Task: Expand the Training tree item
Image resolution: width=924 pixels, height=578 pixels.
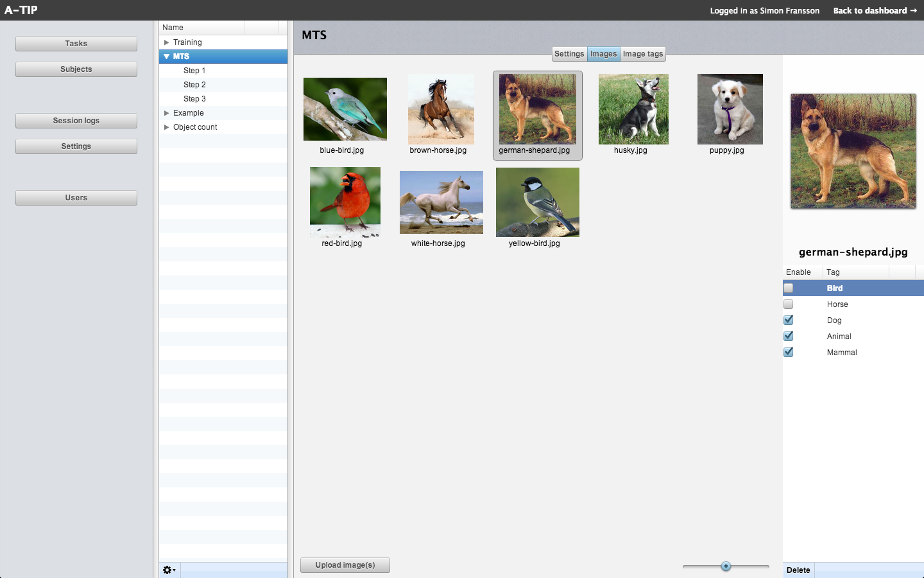Action: click(167, 42)
